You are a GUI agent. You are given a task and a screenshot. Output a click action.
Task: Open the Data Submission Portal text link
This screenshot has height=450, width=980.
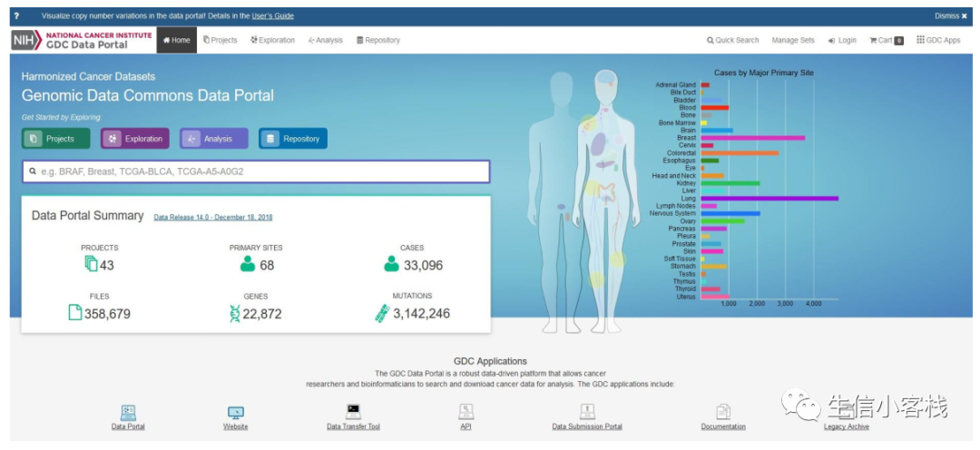coord(587,427)
